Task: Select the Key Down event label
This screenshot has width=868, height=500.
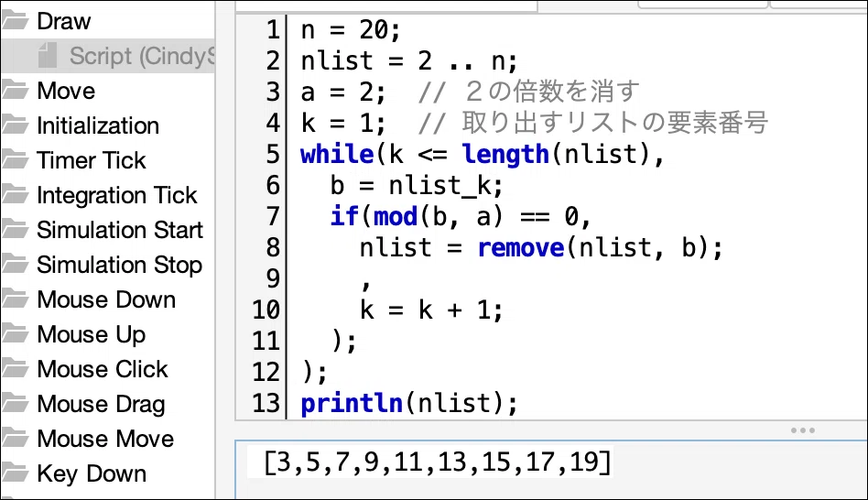Action: [x=92, y=474]
